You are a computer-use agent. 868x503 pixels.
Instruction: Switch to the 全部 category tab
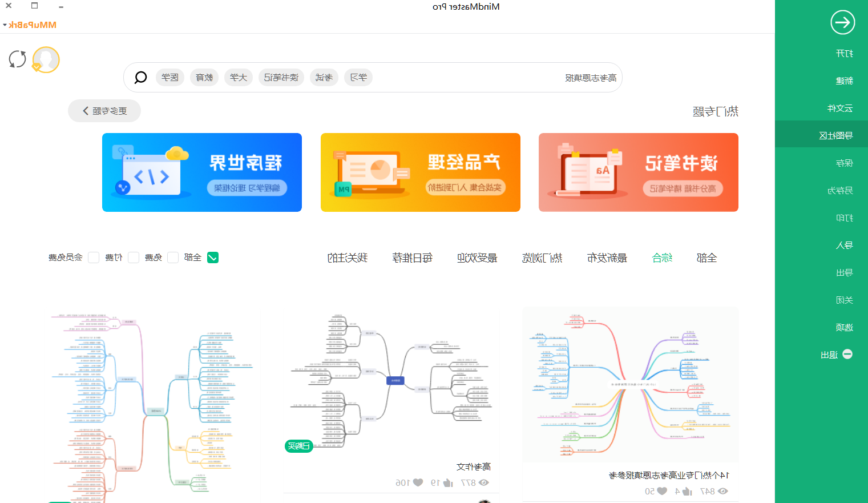706,258
